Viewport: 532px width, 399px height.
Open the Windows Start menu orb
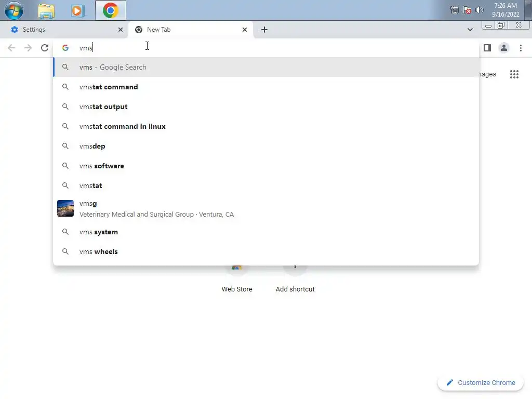click(14, 10)
